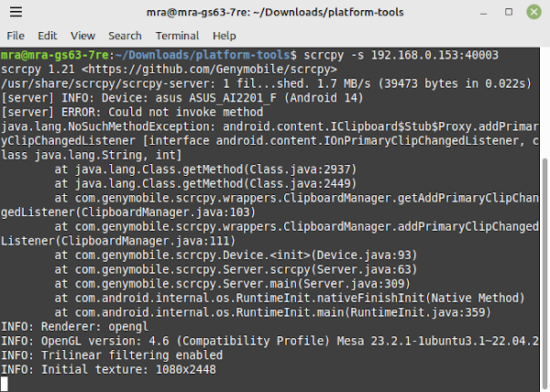550x392 pixels.
Task: Click the green mra@mra-gs63-7re prompt text
Action: (x=55, y=55)
